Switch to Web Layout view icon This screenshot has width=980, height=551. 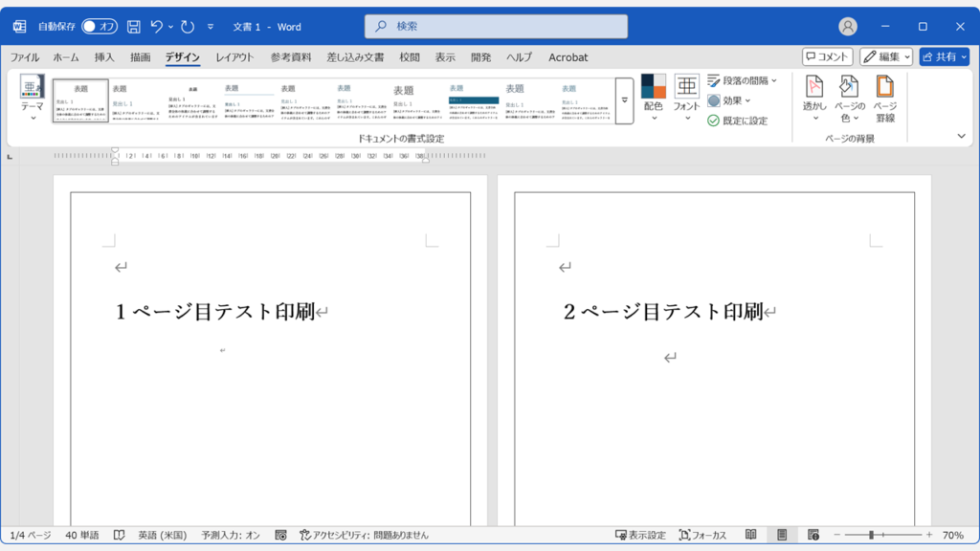pyautogui.click(x=813, y=535)
